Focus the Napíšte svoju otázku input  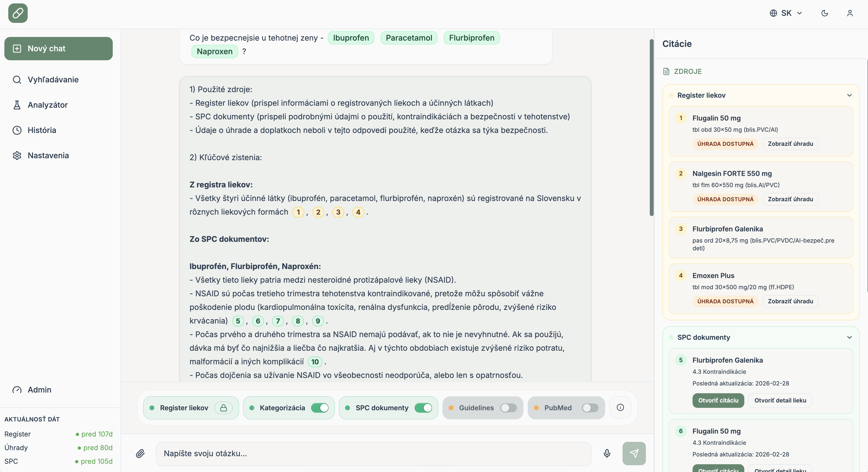pos(373,454)
